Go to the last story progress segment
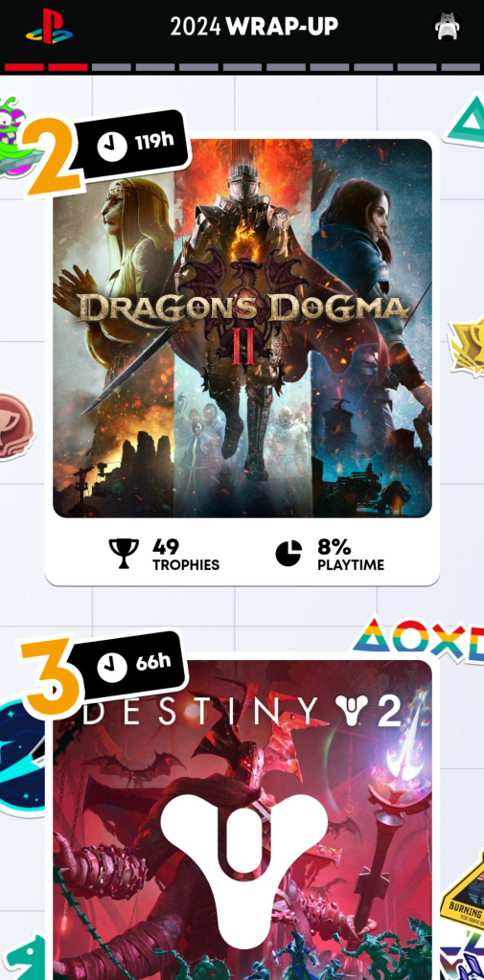Image resolution: width=484 pixels, height=980 pixels. pyautogui.click(x=461, y=67)
